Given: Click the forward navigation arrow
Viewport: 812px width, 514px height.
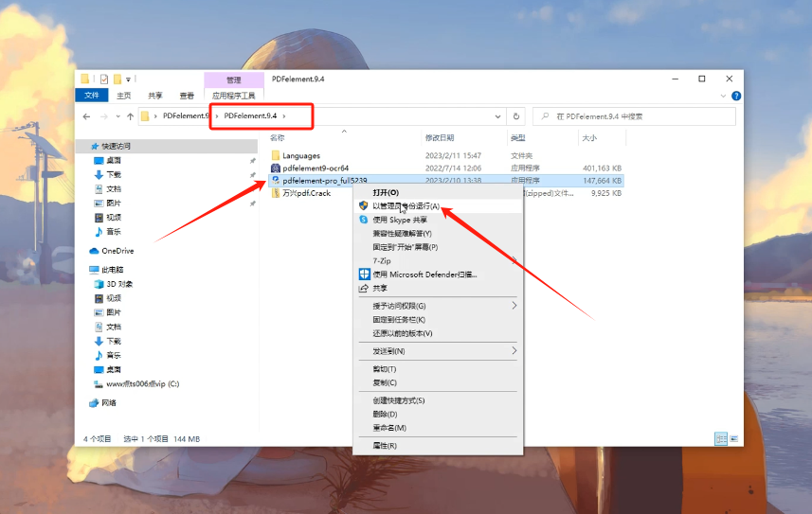Looking at the screenshot, I should click(x=104, y=116).
